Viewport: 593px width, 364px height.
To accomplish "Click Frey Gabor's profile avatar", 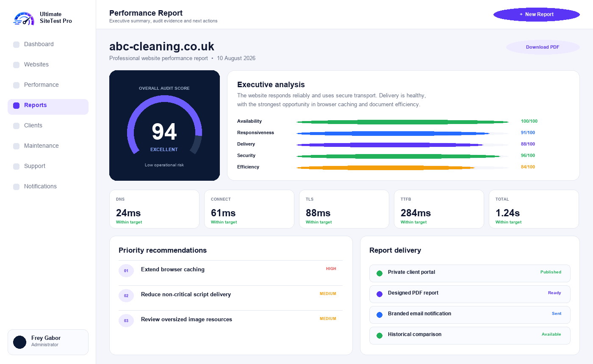I will click(x=19, y=342).
